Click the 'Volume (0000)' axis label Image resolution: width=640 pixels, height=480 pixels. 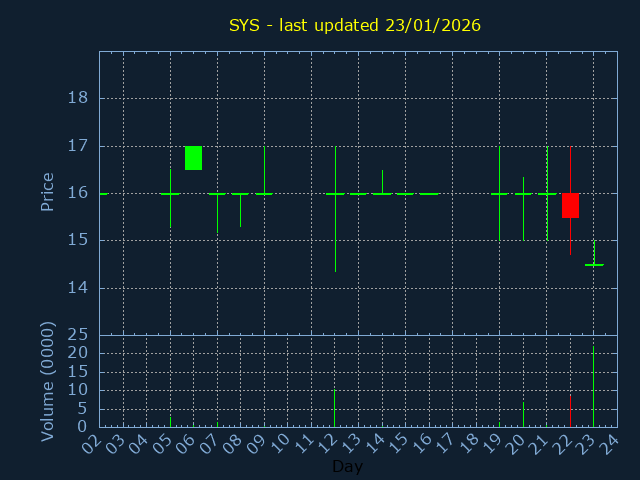pos(47,381)
